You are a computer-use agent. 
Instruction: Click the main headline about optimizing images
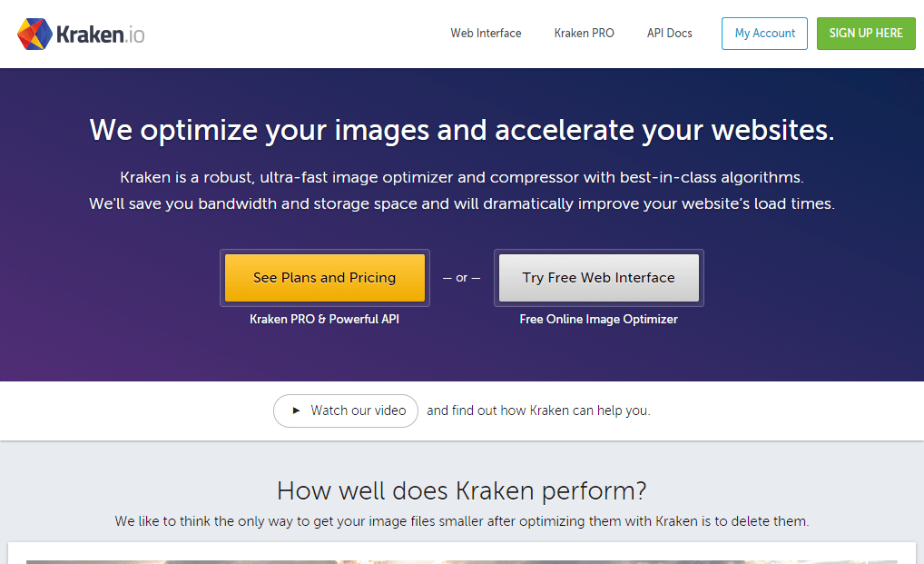point(461,131)
